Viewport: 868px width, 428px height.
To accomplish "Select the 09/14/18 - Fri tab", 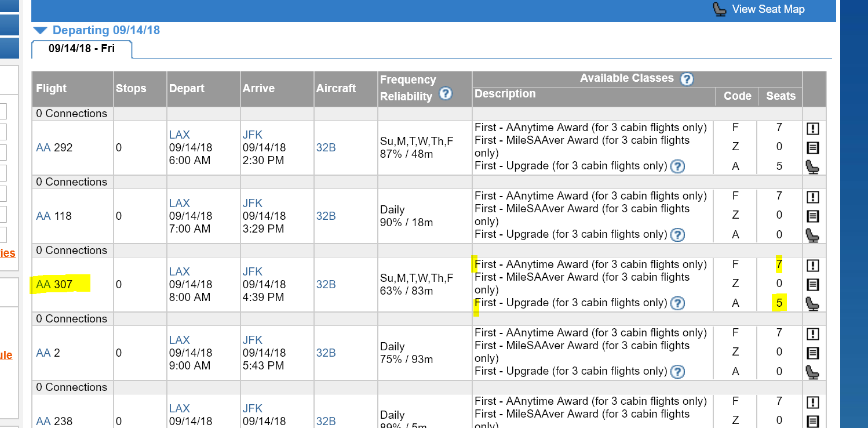I will (82, 49).
